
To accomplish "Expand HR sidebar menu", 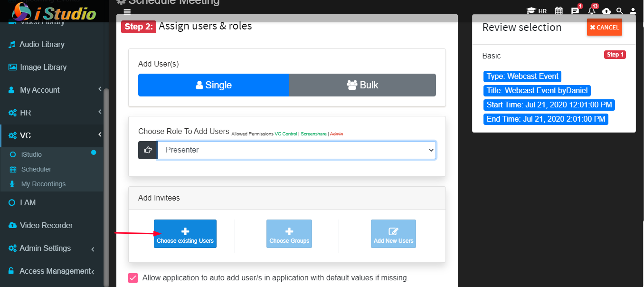I will 51,113.
